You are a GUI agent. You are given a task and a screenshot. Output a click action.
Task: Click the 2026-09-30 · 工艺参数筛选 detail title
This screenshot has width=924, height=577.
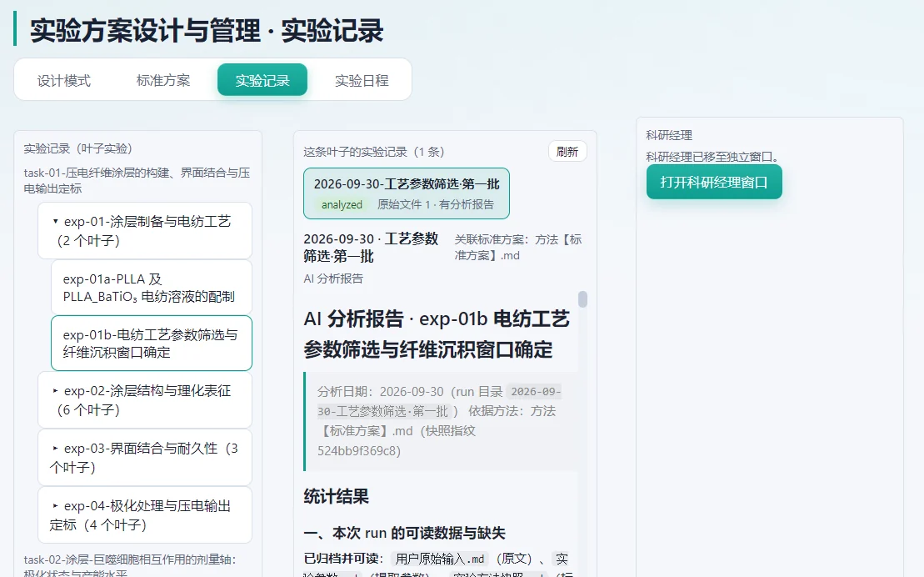372,247
